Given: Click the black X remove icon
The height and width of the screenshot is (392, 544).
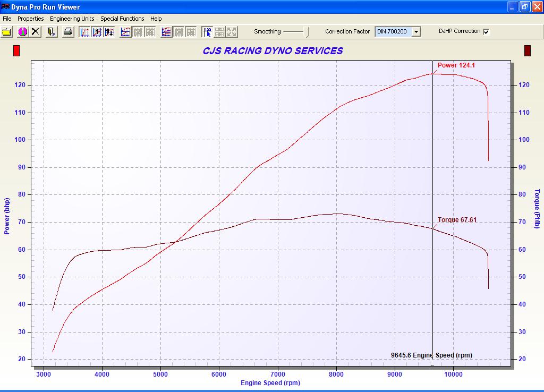Looking at the screenshot, I should point(35,32).
